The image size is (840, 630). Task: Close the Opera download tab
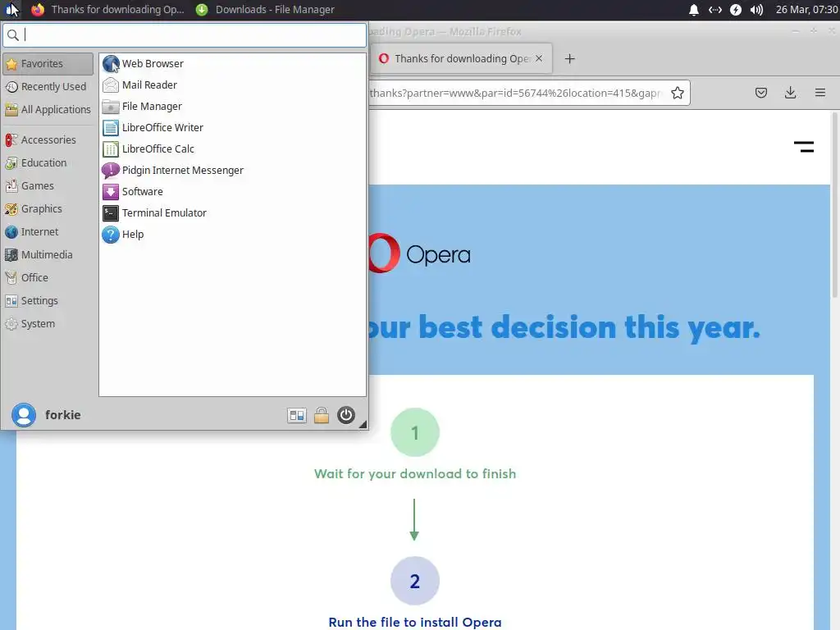(x=539, y=58)
